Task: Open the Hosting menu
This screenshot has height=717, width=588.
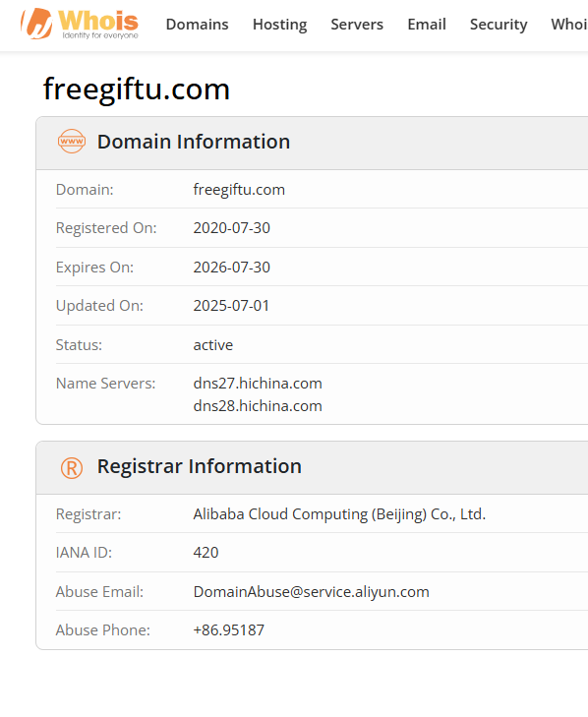Action: click(280, 25)
